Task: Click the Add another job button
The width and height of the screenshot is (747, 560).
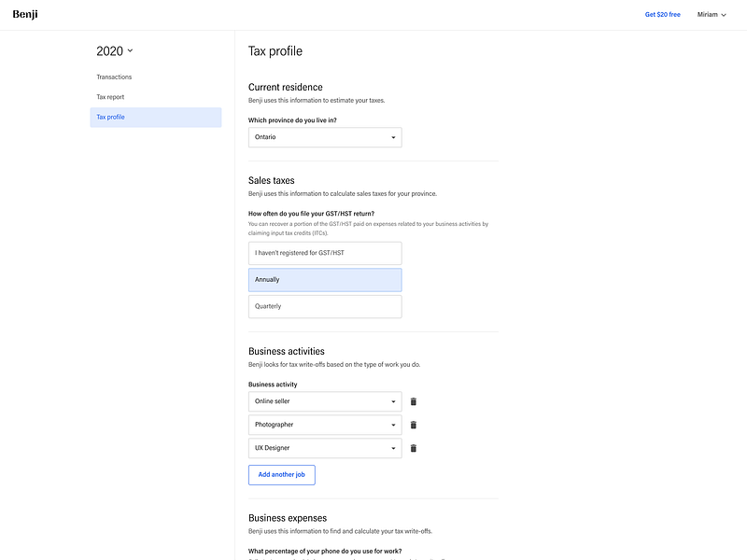Action: [282, 475]
